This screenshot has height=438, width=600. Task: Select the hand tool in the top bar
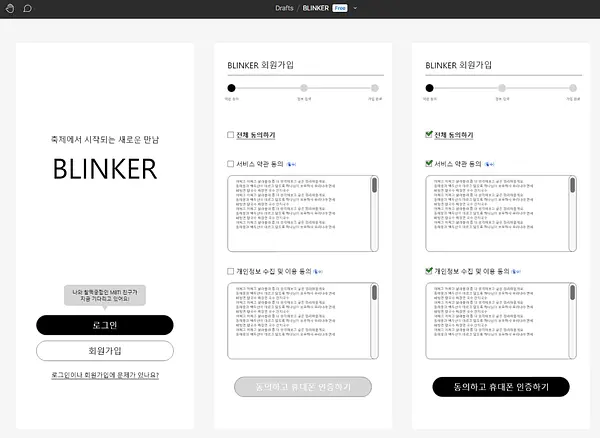pyautogui.click(x=10, y=8)
